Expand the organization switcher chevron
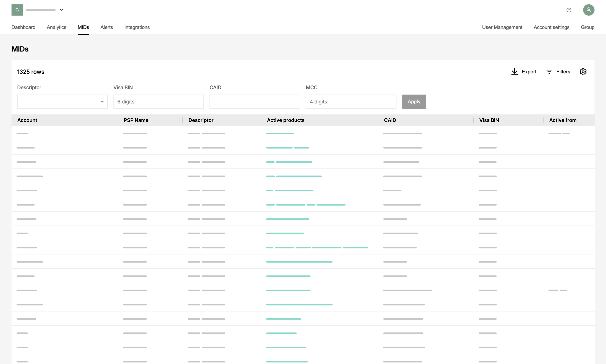 61,10
